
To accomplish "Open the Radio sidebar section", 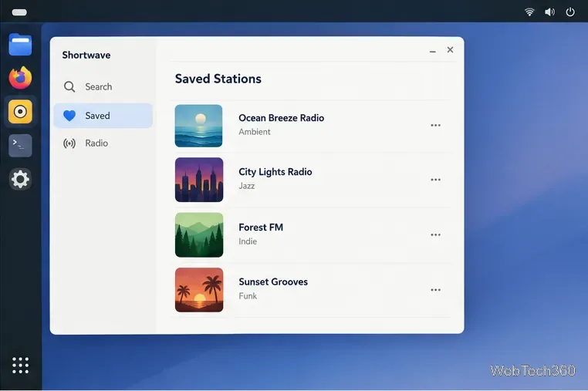I will pyautogui.click(x=103, y=143).
